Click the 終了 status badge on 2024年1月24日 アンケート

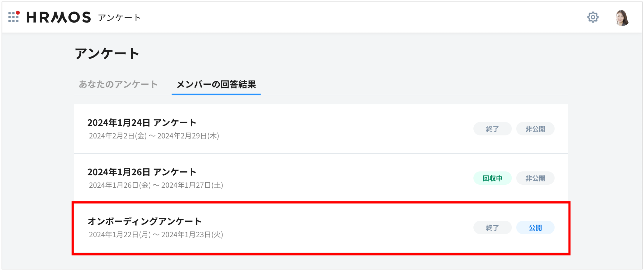[492, 129]
